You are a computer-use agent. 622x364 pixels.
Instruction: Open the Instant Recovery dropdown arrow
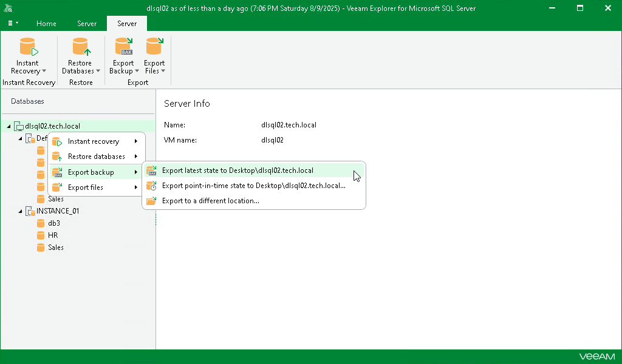[x=44, y=71]
